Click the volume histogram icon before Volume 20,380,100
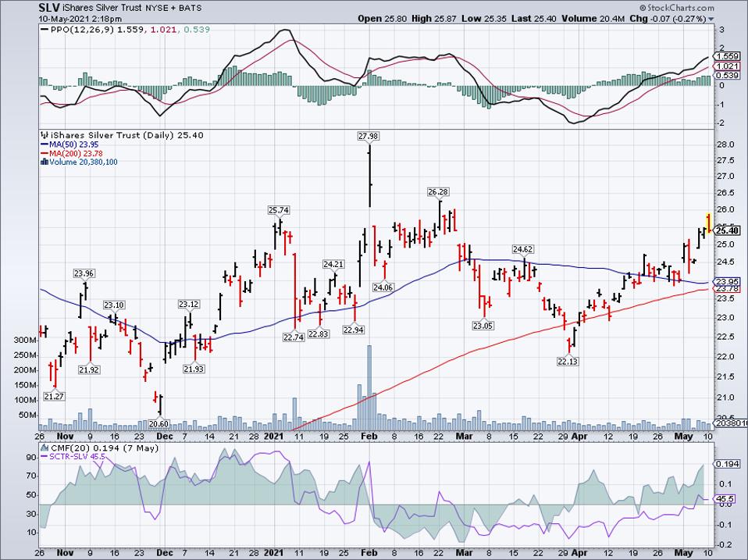This screenshot has width=748, height=560. point(45,162)
